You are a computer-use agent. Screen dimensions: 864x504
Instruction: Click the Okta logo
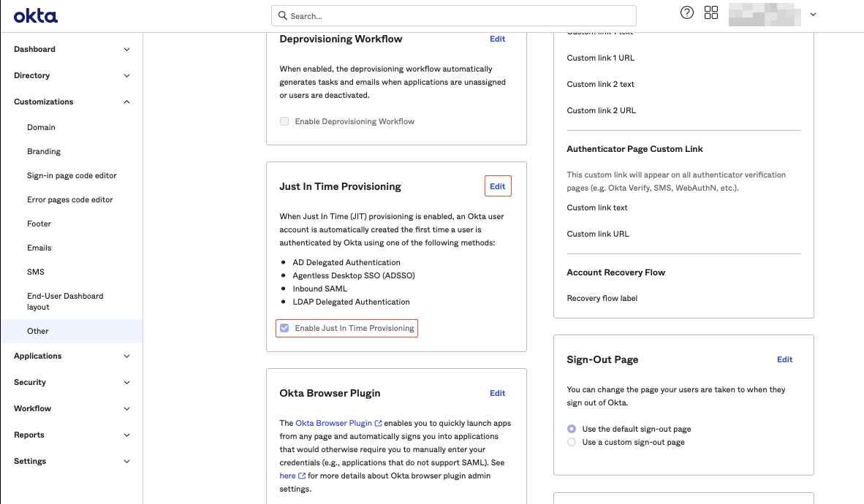pos(35,16)
